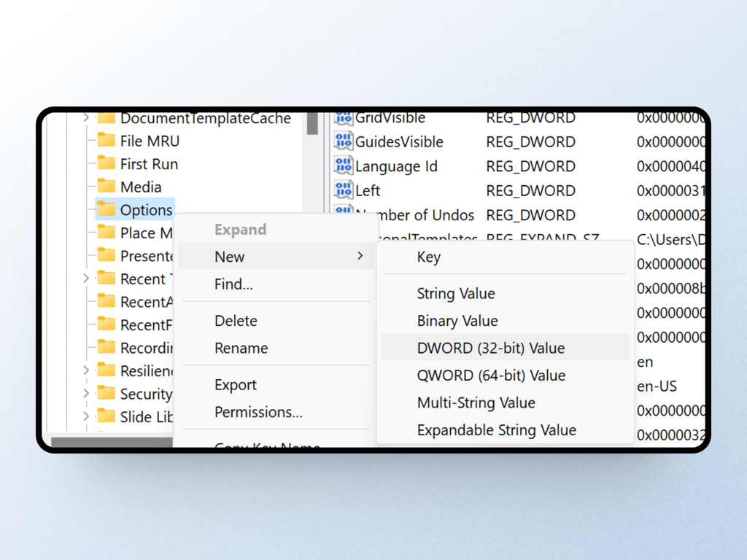Click the Media folder icon
The image size is (747, 560).
105,187
